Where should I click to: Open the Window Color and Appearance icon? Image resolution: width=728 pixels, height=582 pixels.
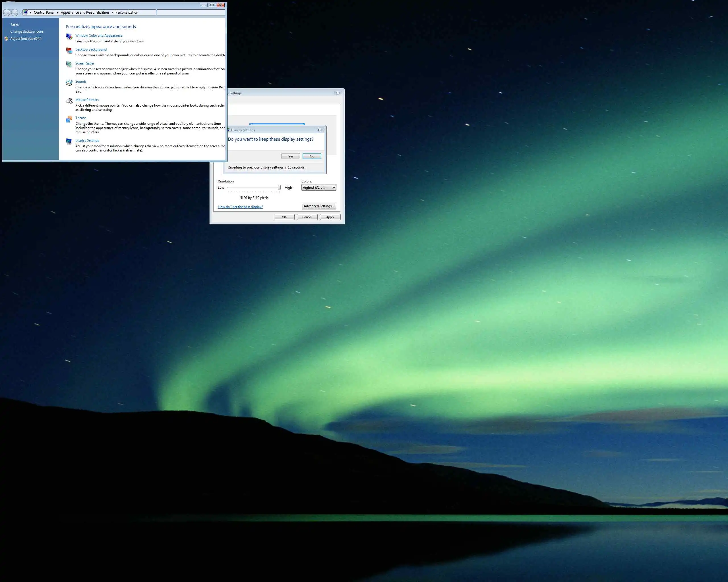[x=69, y=36]
